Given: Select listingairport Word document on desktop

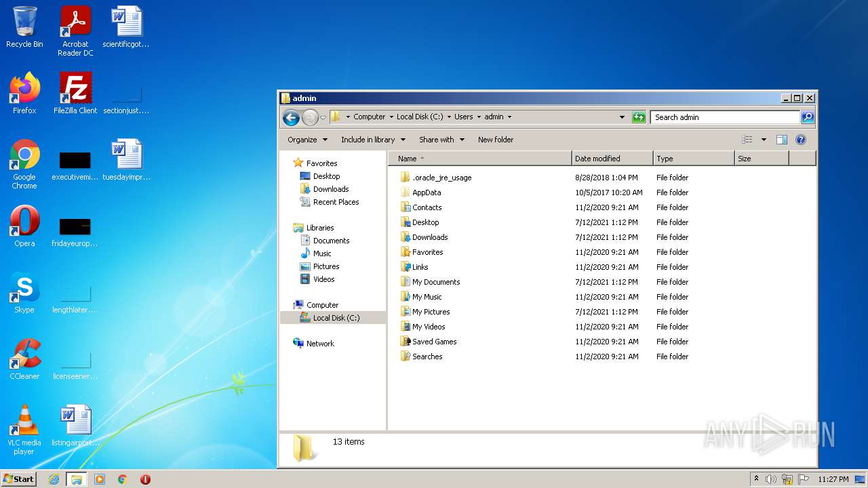Looking at the screenshot, I should coord(75,426).
